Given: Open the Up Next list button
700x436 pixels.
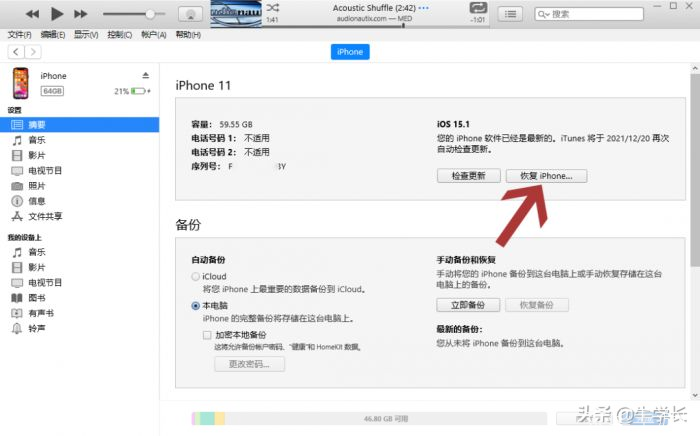Looking at the screenshot, I should click(x=510, y=14).
